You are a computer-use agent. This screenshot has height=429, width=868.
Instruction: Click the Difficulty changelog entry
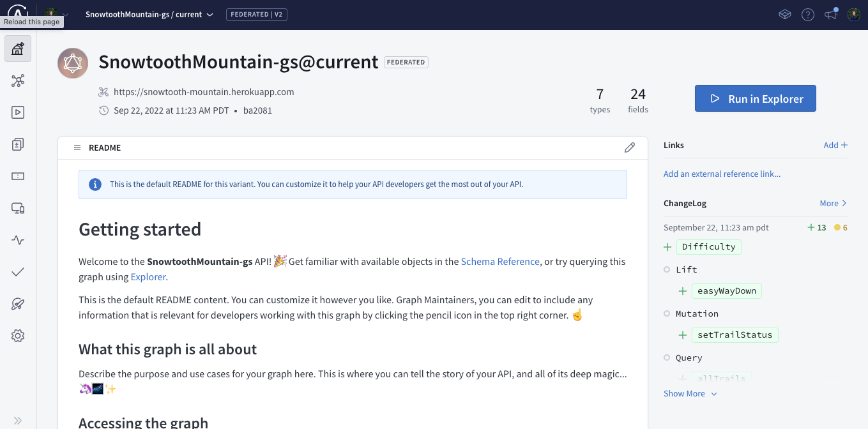click(708, 247)
